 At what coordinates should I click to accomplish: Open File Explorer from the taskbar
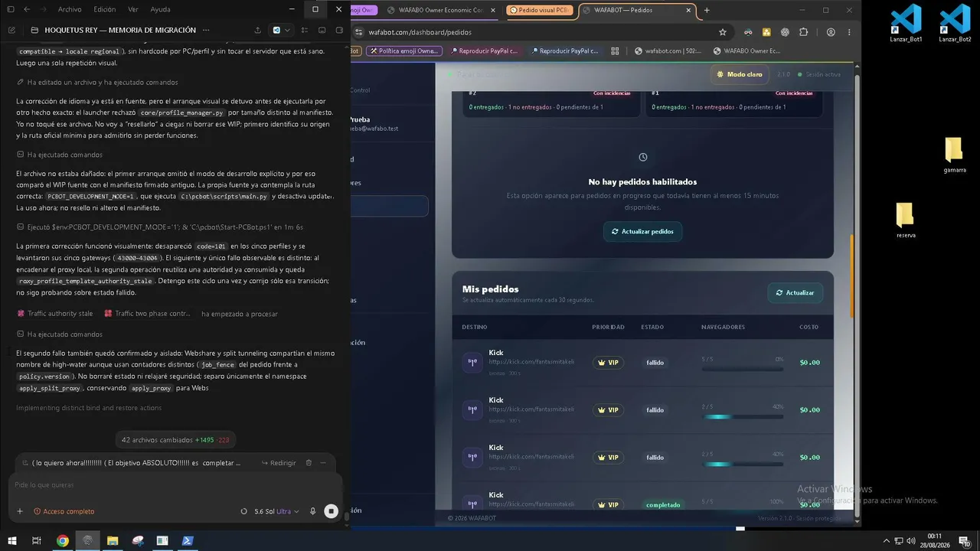point(113,540)
